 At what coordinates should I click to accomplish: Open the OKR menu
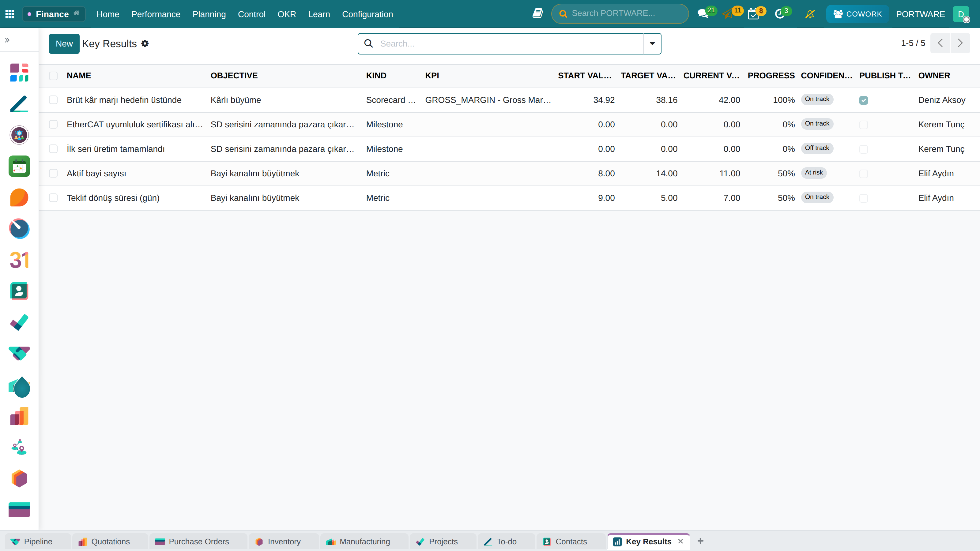click(286, 14)
